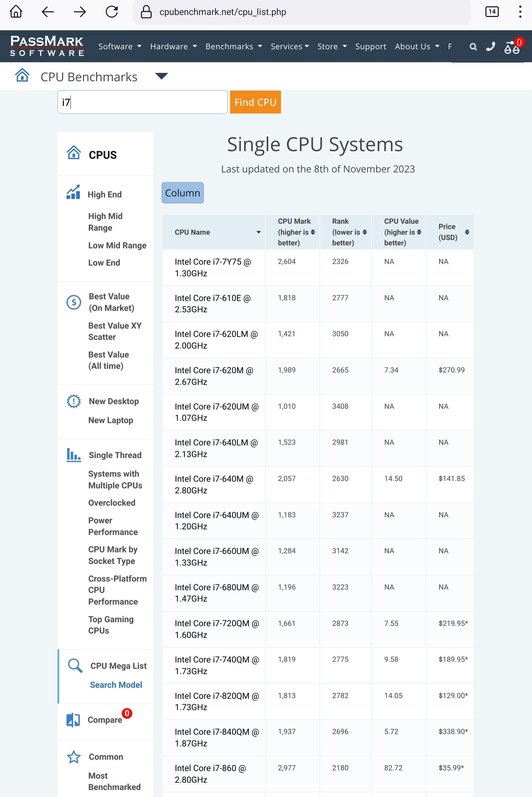
Task: Open Most Benchmarked in sidebar
Action: tap(114, 781)
